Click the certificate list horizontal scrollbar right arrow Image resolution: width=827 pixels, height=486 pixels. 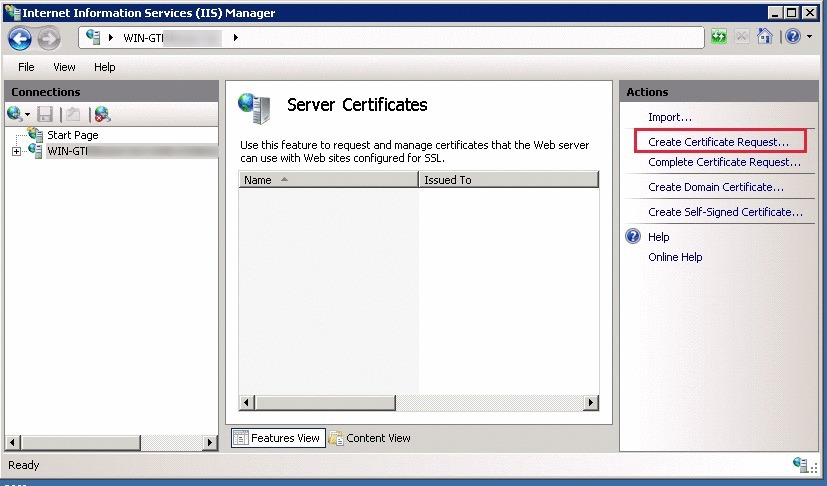click(591, 402)
